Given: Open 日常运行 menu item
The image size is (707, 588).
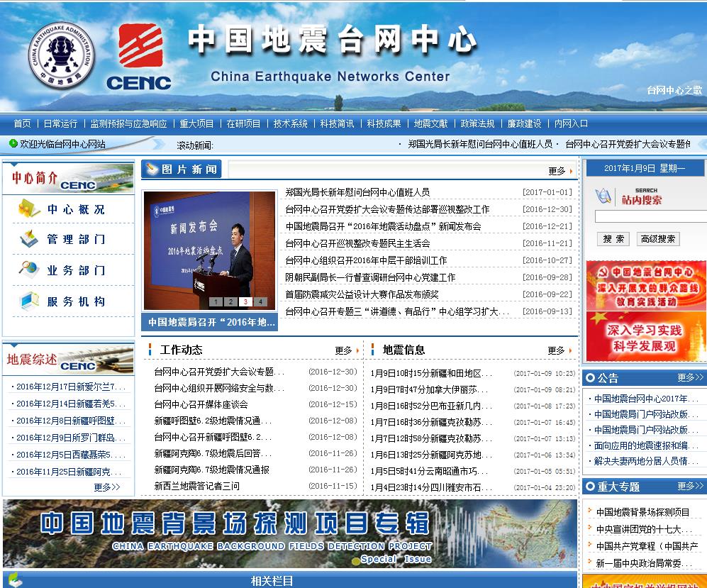Looking at the screenshot, I should click(60, 123).
